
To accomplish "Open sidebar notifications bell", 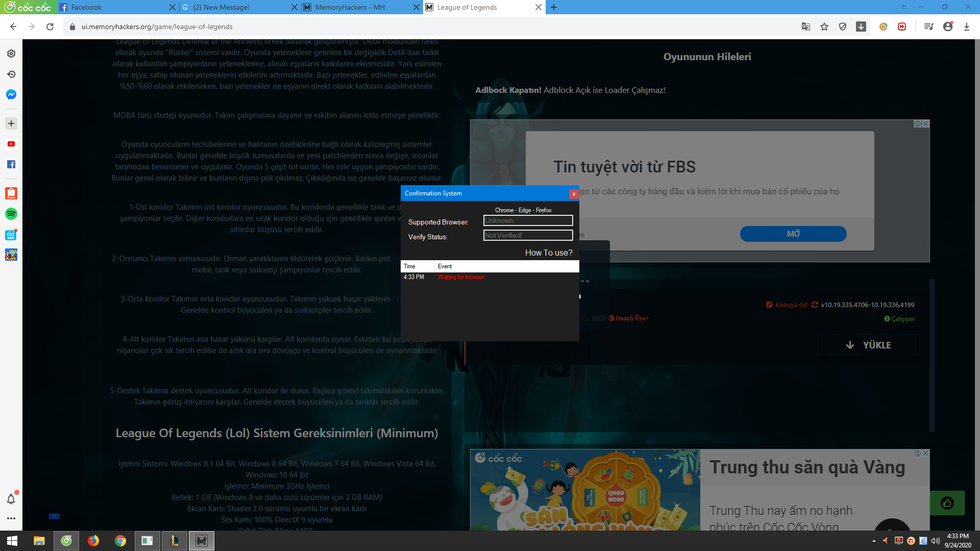I will pyautogui.click(x=11, y=499).
